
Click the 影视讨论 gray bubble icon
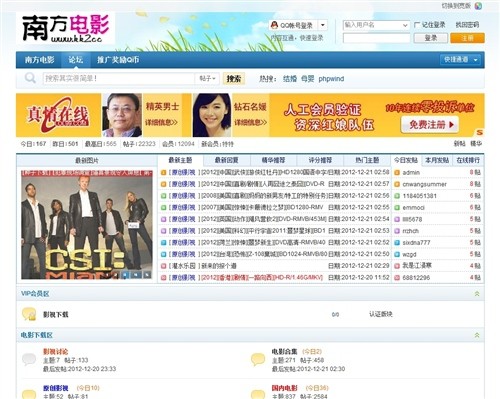29,359
